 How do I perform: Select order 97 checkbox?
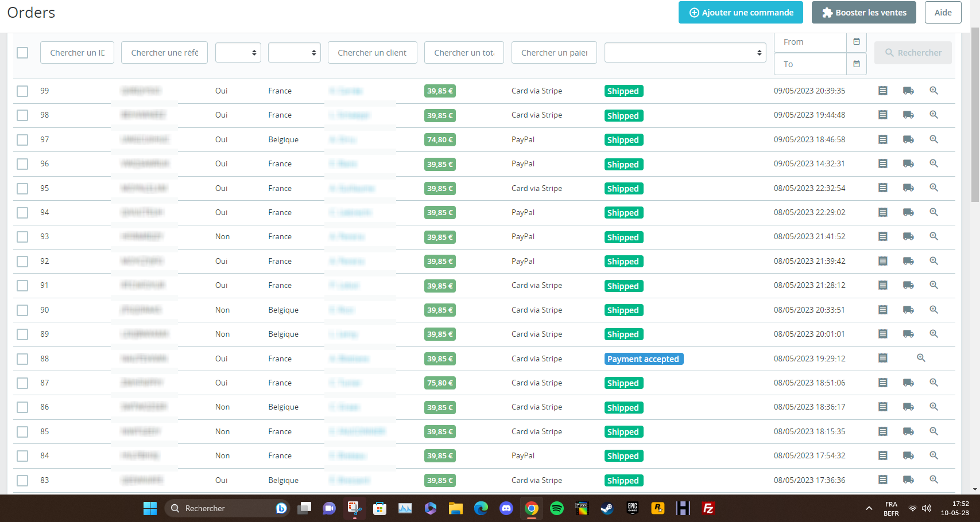pos(22,140)
